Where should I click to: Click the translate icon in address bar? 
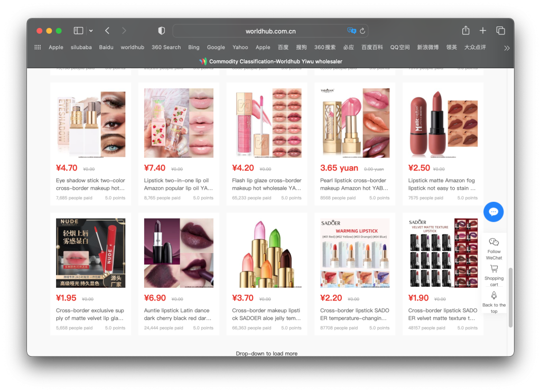351,31
